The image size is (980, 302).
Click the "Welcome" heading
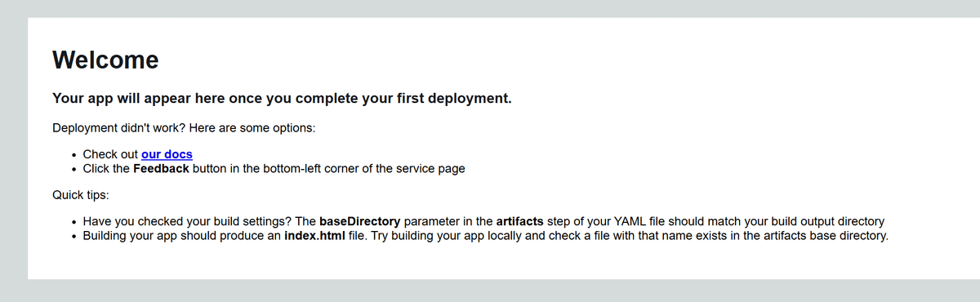click(x=105, y=60)
